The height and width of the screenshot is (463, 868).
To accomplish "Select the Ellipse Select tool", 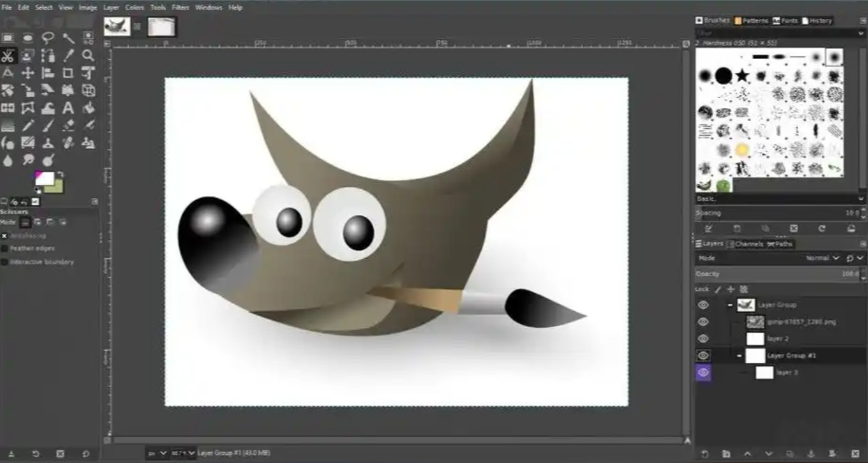I will tap(28, 38).
